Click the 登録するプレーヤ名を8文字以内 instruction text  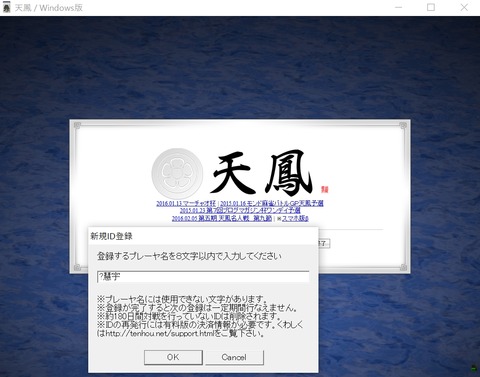tap(189, 256)
